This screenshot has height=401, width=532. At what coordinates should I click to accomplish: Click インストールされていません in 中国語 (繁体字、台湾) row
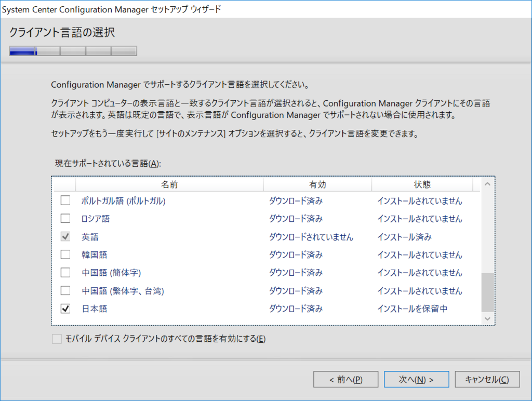coord(420,291)
